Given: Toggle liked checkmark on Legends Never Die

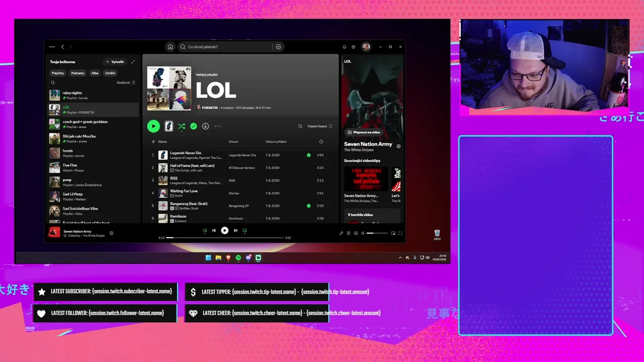Looking at the screenshot, I should click(x=308, y=155).
